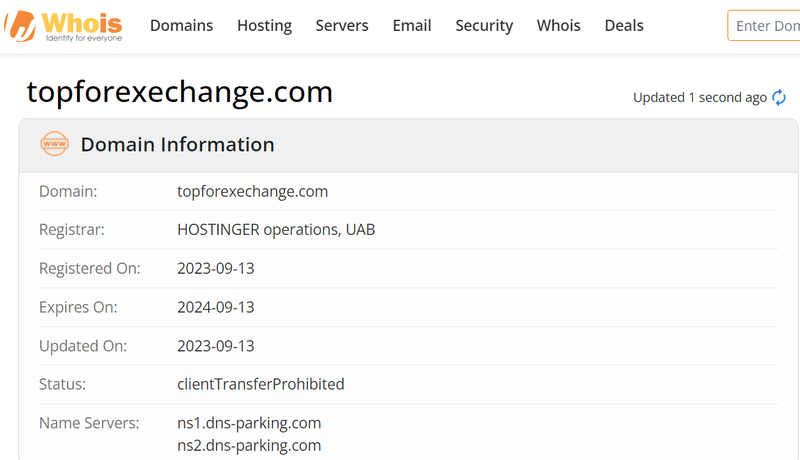Screen dimensions: 800x460
Task: Click the Name Servers: field label
Action: tap(89, 423)
